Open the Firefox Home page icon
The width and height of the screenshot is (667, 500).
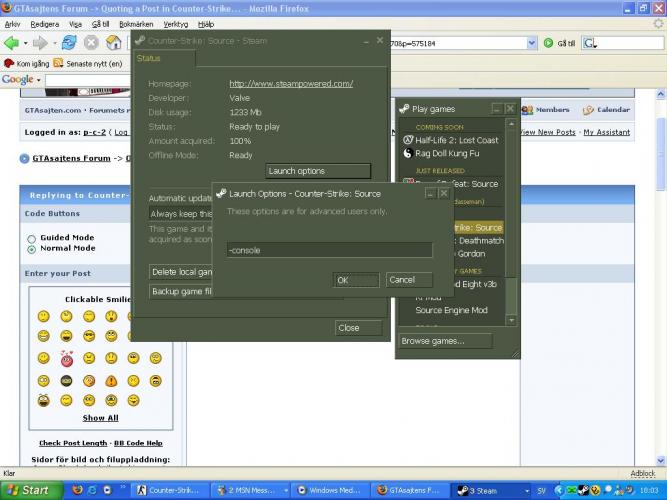tap(114, 43)
